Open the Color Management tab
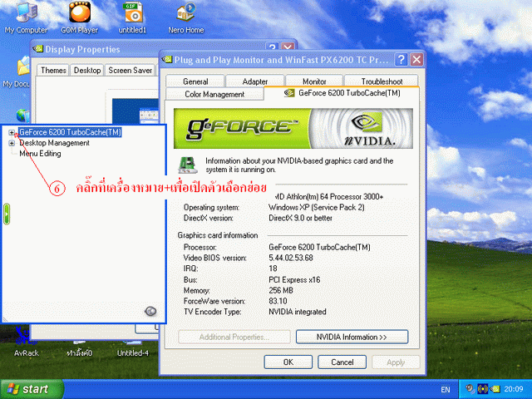532x399 pixels. pos(214,94)
